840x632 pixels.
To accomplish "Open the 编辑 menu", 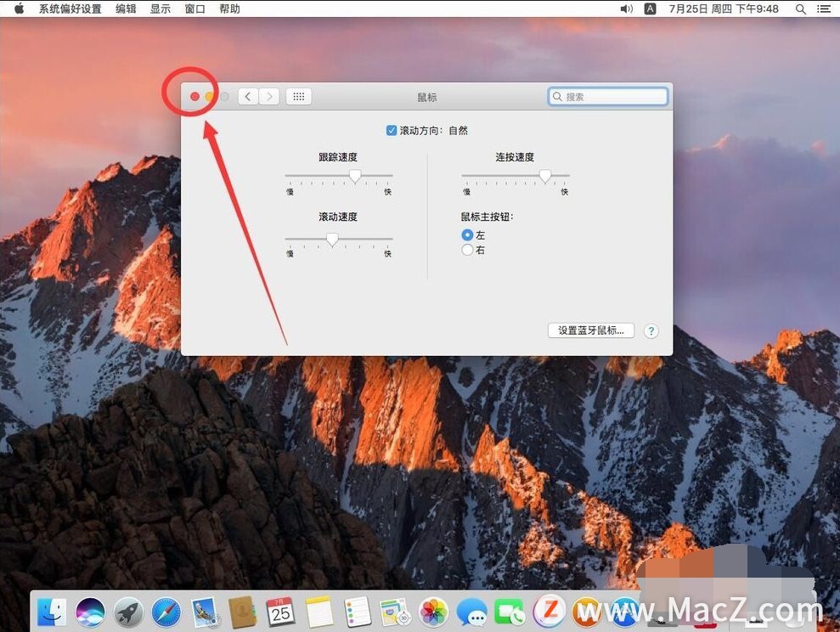I will click(126, 8).
